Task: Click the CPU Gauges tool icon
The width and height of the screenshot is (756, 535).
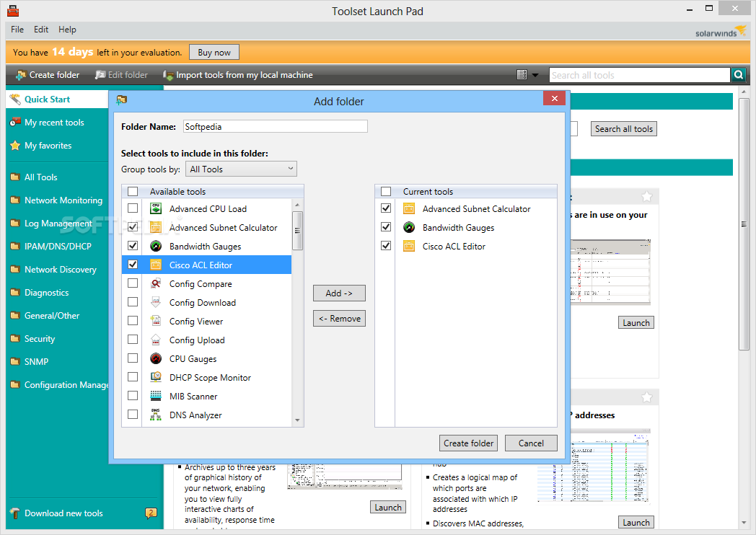Action: (156, 358)
